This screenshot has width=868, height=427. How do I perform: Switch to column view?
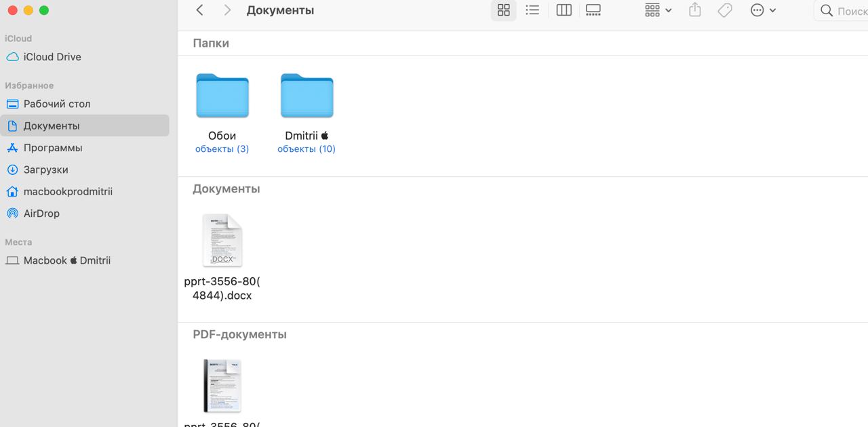(564, 10)
